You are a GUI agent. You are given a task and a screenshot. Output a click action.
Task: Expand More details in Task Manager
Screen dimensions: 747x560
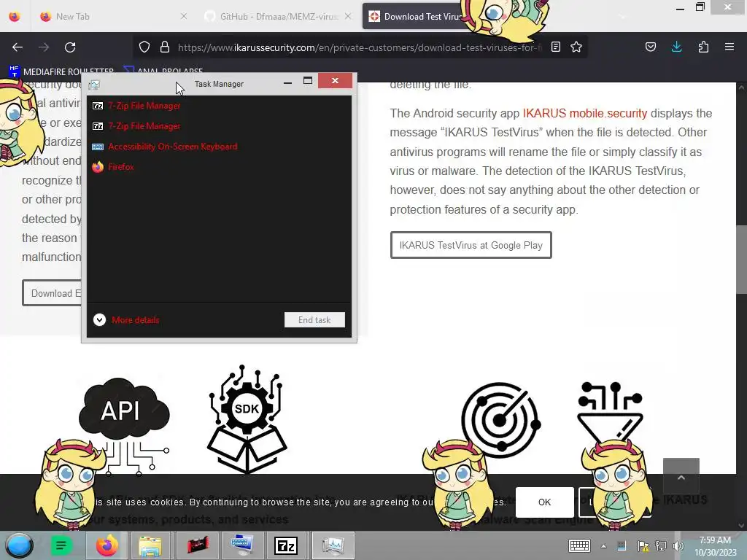[x=127, y=320]
